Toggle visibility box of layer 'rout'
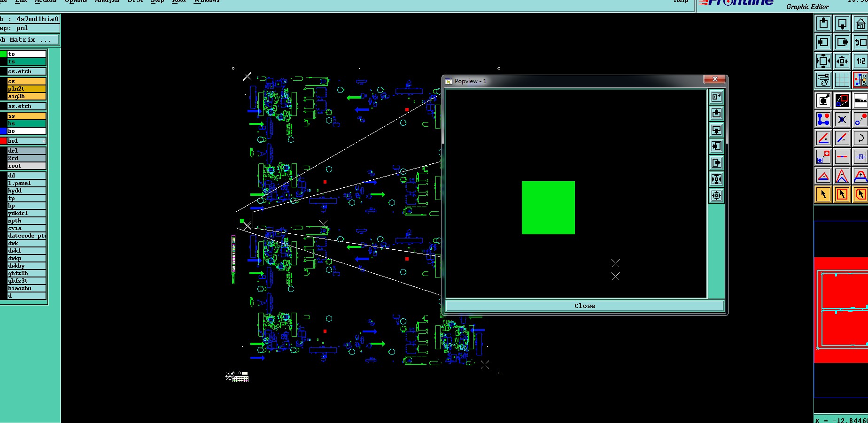Screen dimensions: 868x423 pos(3,166)
